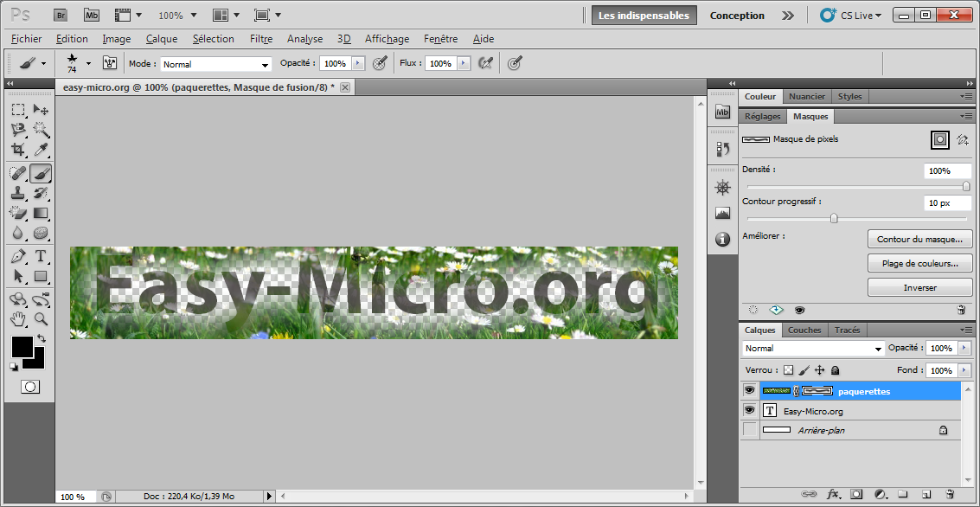Hide the Easy-Micro.org text layer
The width and height of the screenshot is (980, 507).
(x=749, y=410)
